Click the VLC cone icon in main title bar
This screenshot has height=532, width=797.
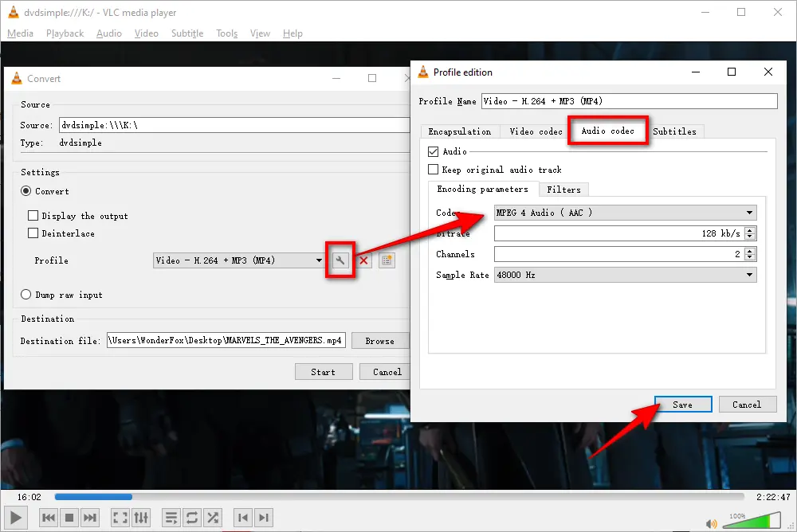(x=14, y=12)
